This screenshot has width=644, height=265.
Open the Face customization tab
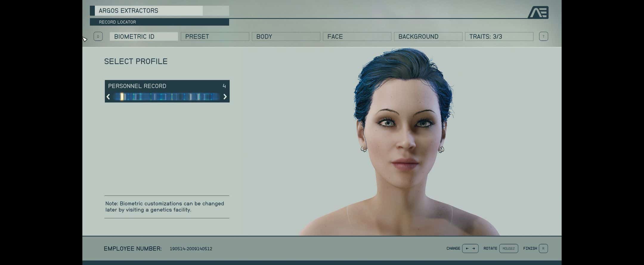pos(357,36)
